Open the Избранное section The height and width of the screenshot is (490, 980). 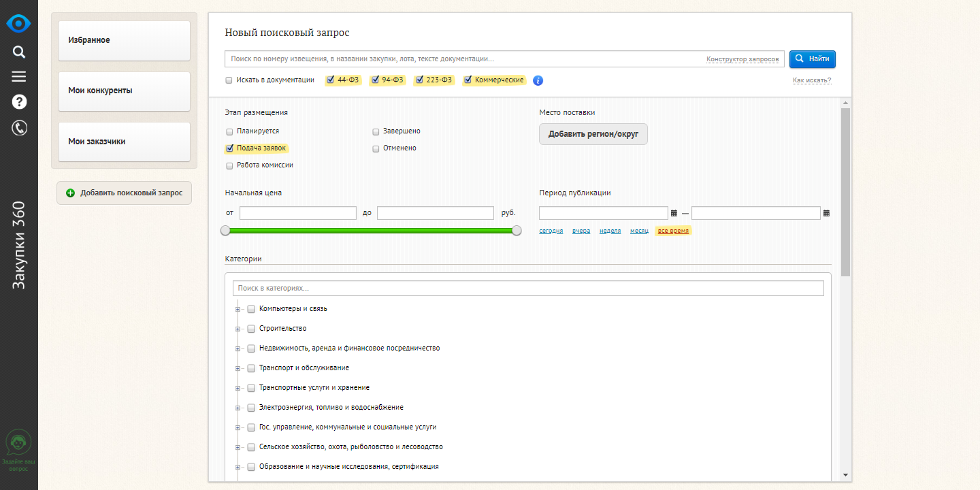point(124,40)
